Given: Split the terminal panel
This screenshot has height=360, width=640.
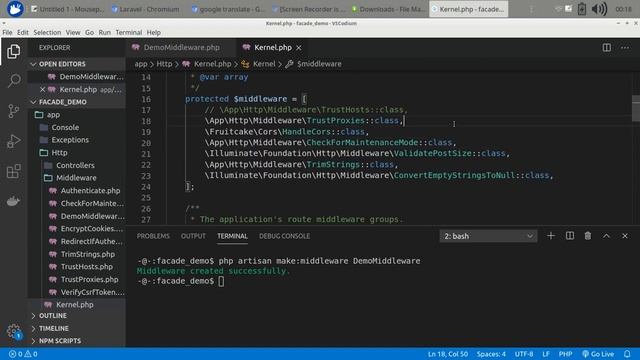Looking at the screenshot, I should pos(570,236).
